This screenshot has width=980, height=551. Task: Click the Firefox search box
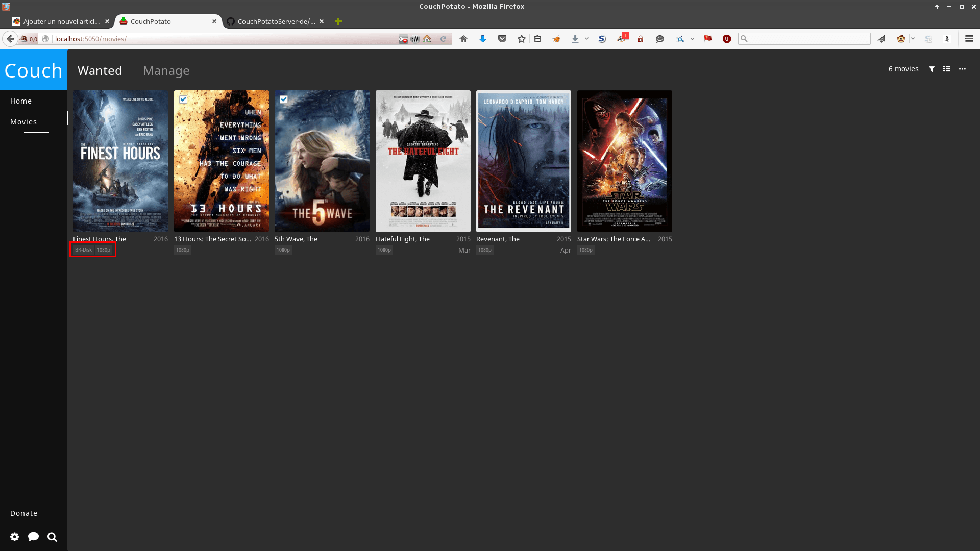point(804,39)
